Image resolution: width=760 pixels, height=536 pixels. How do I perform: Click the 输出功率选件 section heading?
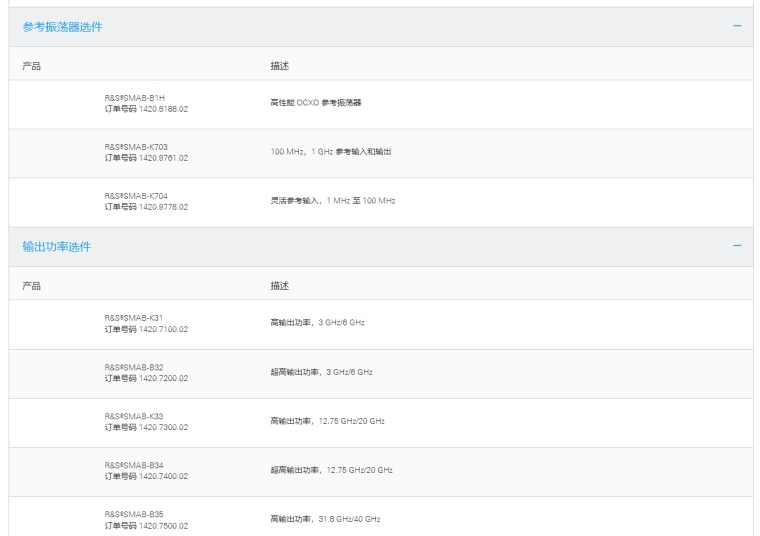pos(57,247)
